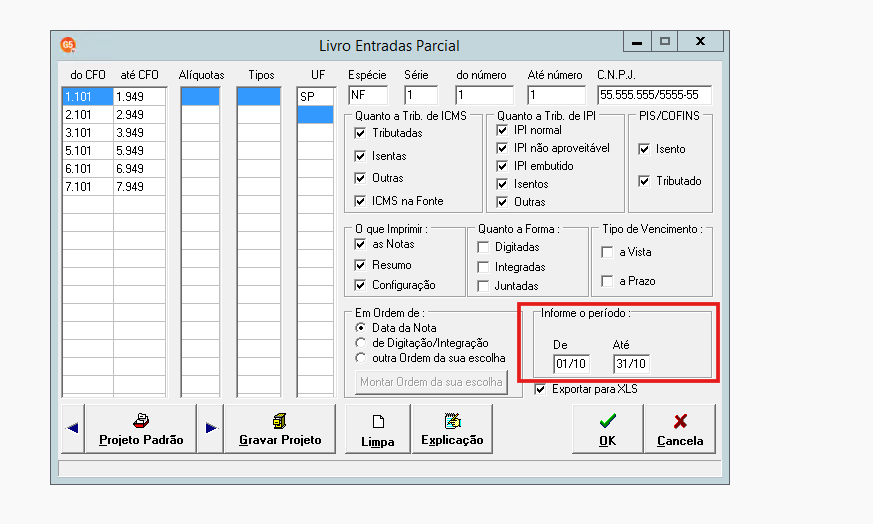Select de Digitação/Integração radio option
873x524 pixels.
point(361,343)
